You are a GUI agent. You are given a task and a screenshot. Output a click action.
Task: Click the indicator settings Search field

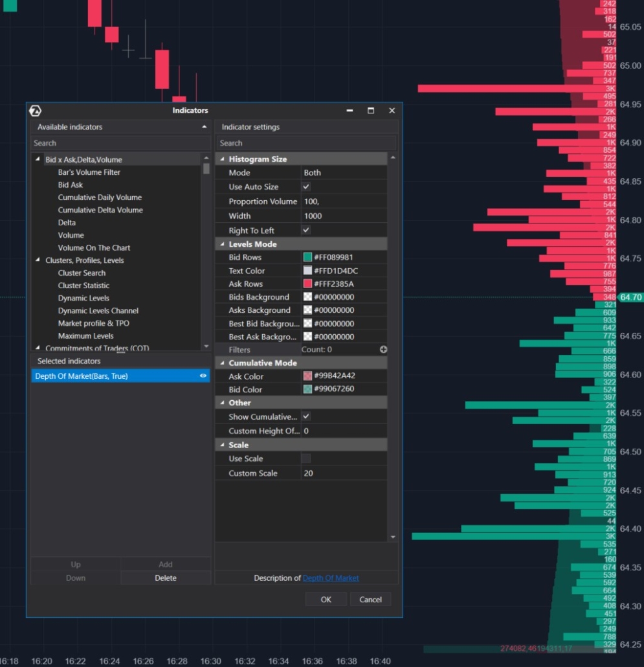pyautogui.click(x=305, y=142)
